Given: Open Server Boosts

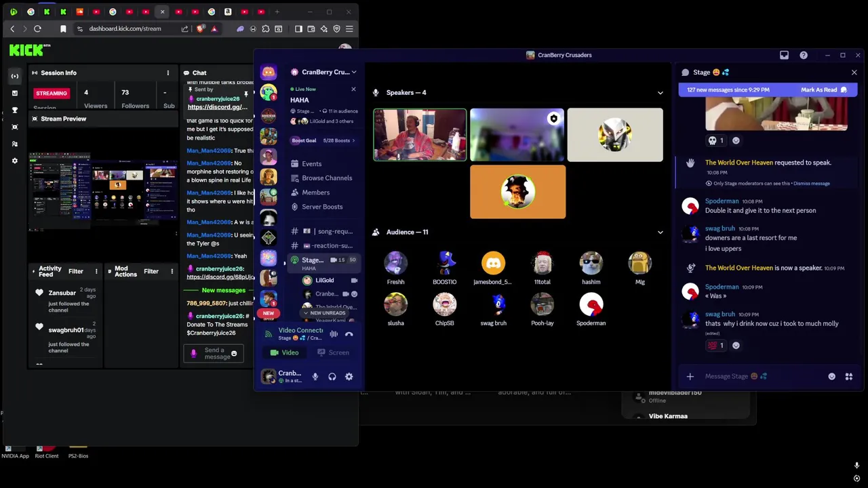Looking at the screenshot, I should (x=322, y=207).
